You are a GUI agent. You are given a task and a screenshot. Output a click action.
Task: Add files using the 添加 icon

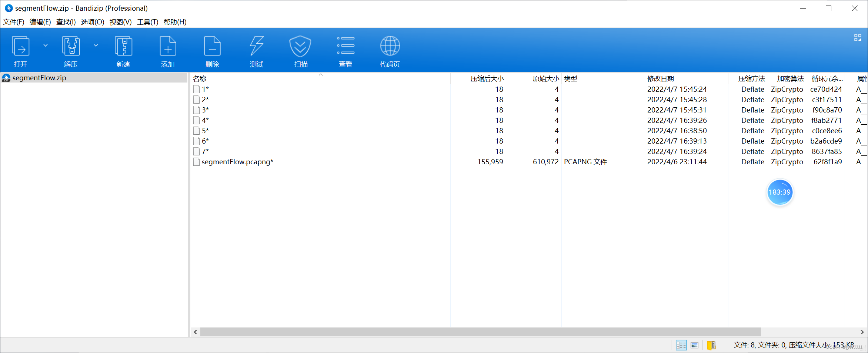click(168, 51)
